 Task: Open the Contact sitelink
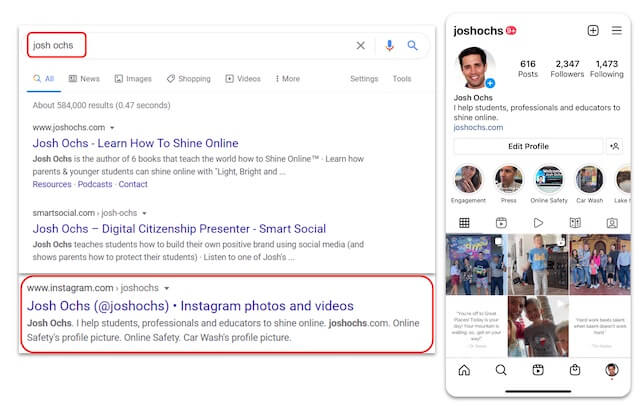[x=133, y=184]
